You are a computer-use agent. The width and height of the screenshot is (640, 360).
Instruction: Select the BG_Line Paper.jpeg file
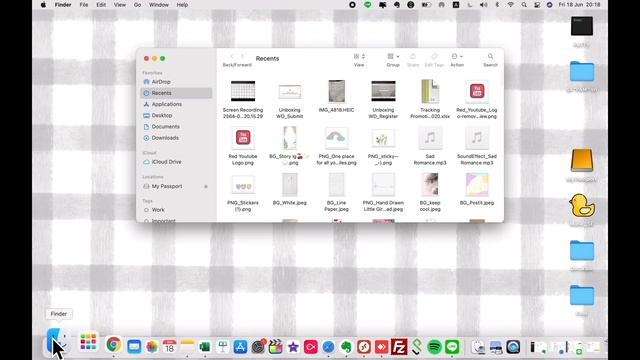(x=336, y=192)
